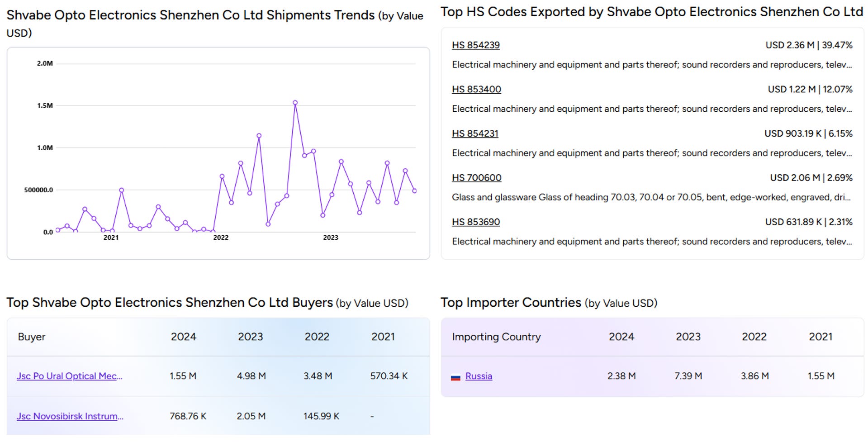Open the Russia importing country link

click(479, 376)
